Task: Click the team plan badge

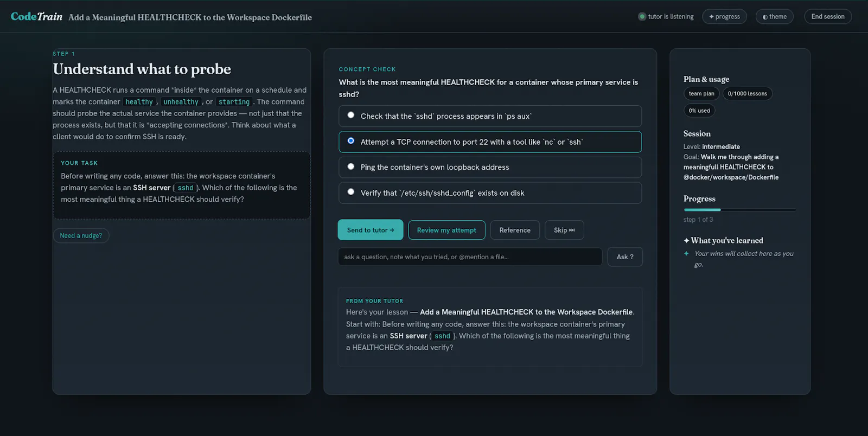Action: (x=701, y=94)
